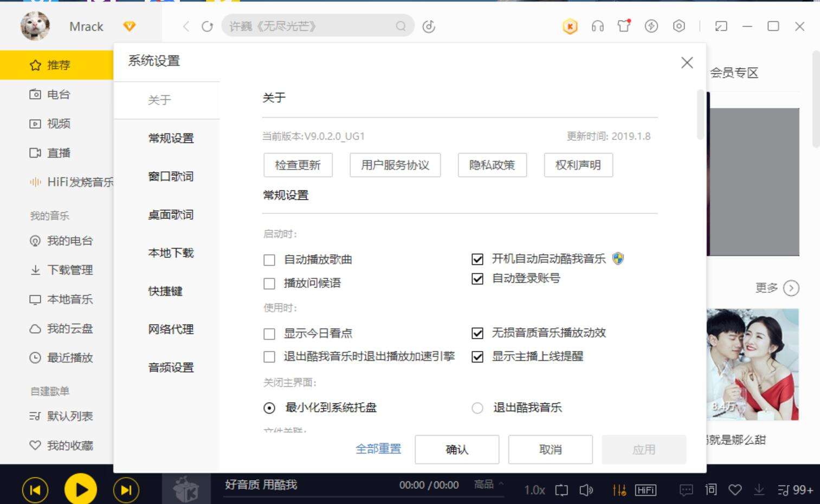Click the volume speaker icon

pos(586,490)
